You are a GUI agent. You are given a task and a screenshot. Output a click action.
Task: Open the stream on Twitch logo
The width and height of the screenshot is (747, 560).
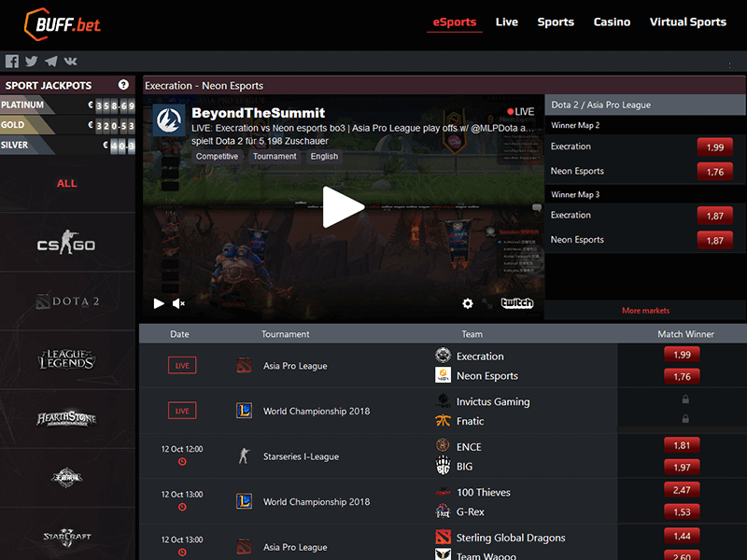(517, 303)
